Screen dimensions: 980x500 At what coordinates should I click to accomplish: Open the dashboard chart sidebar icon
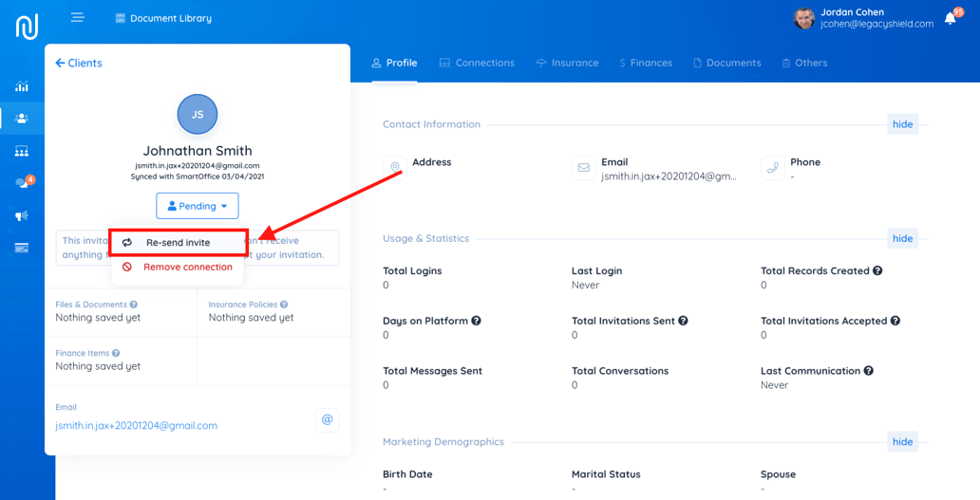[22, 86]
